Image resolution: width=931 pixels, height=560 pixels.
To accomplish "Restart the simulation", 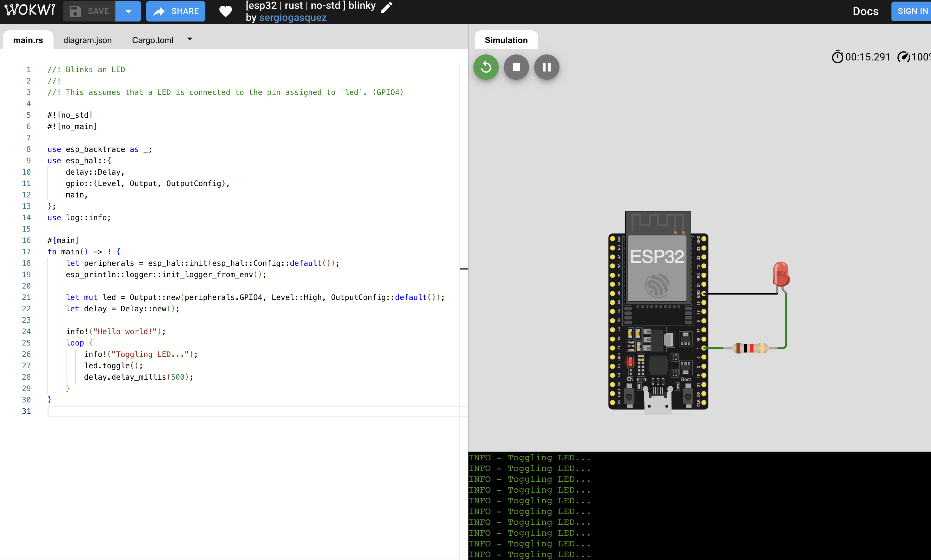I will point(486,67).
